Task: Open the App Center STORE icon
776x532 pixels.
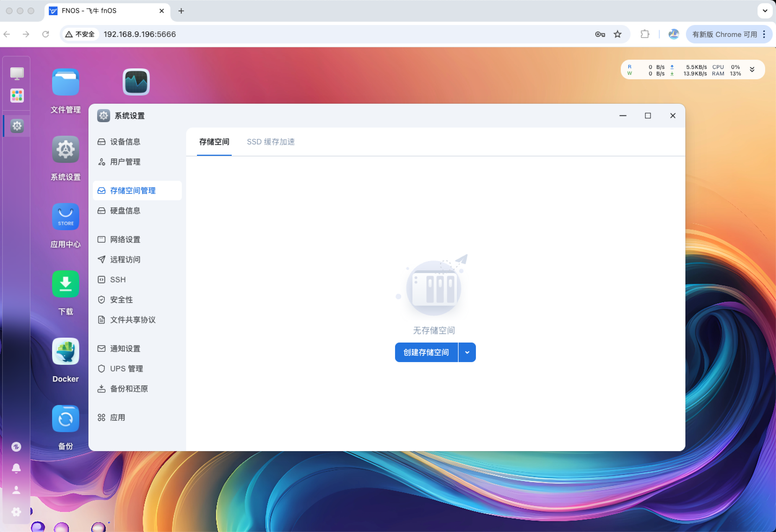Action: click(65, 216)
